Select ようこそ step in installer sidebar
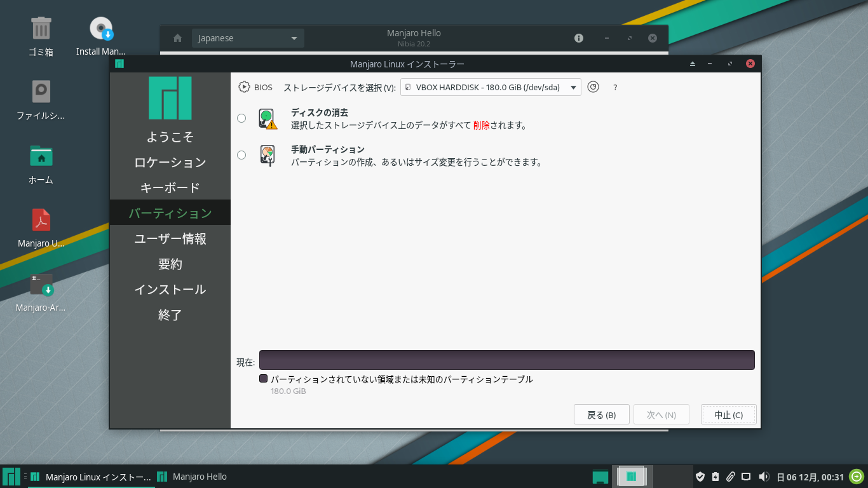The image size is (868, 488). tap(170, 137)
